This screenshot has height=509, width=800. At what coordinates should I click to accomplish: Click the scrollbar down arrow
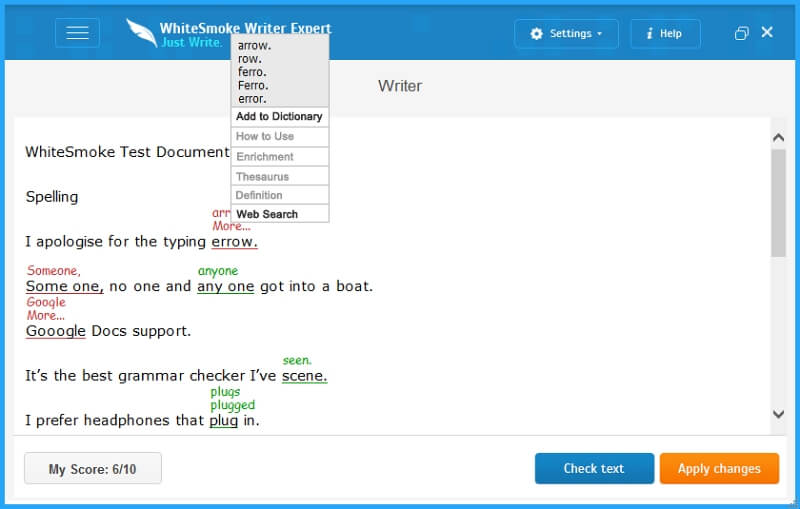point(778,414)
